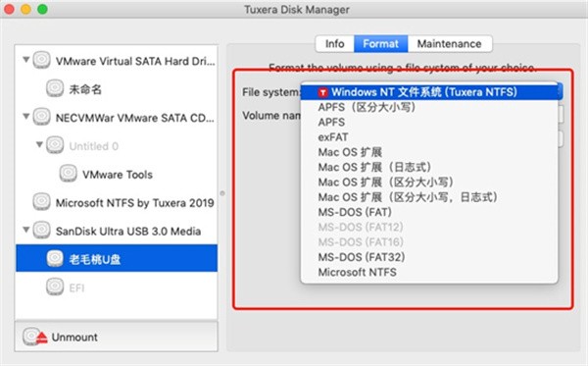This screenshot has height=366, width=588.
Task: Click the VMware Virtual SATA Hard Drive disk icon
Action: pyautogui.click(x=41, y=60)
